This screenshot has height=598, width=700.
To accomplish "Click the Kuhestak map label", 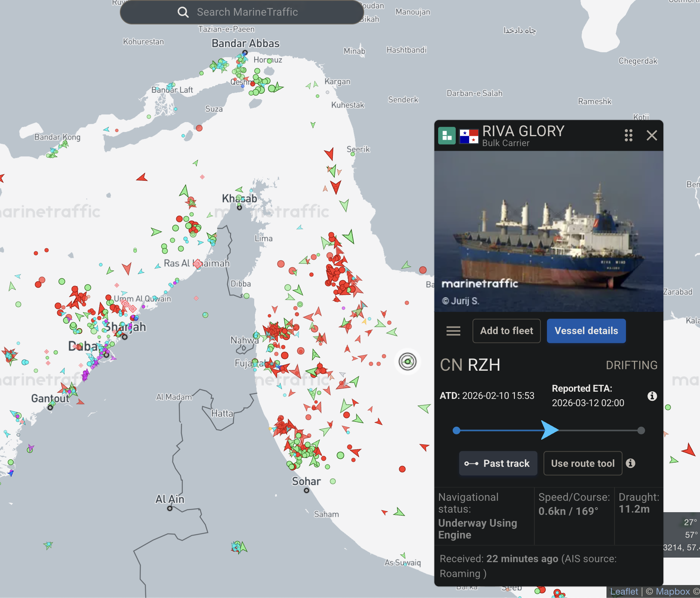I will pos(348,105).
